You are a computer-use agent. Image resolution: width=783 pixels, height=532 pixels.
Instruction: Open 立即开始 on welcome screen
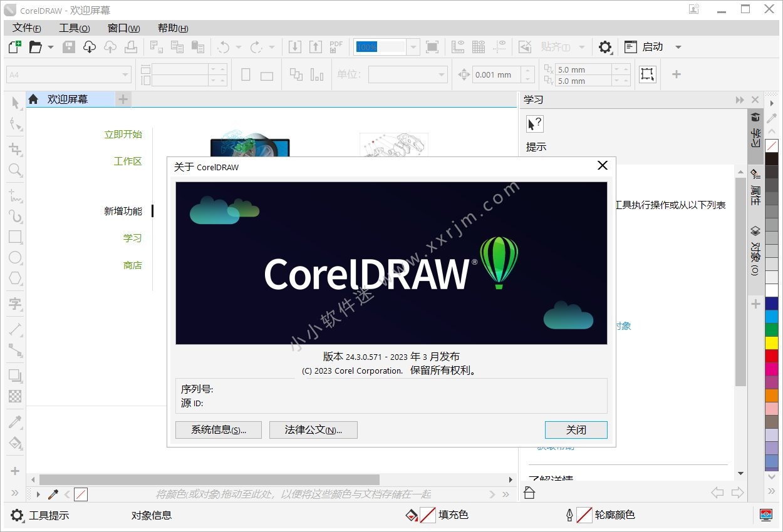tap(123, 135)
